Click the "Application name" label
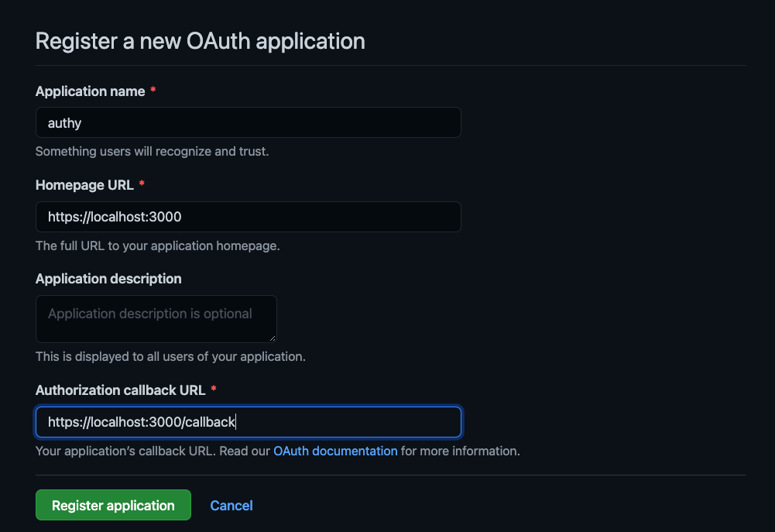 click(x=90, y=91)
